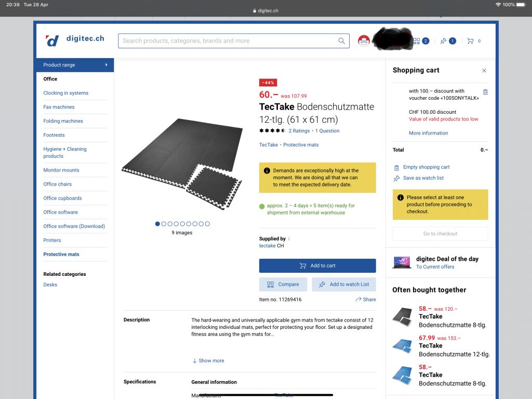Click the Add to watch List button
This screenshot has height=399, width=532.
[344, 284]
